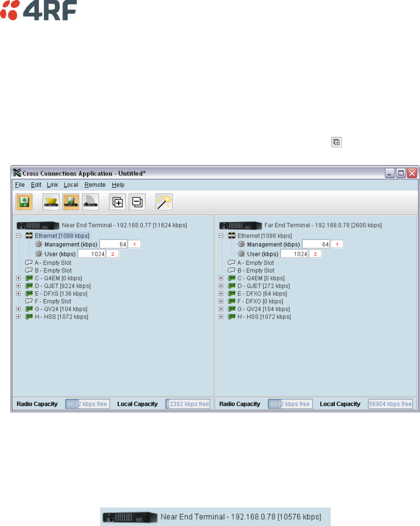The image size is (420, 526).
Task: Minimize the Cross Connections Application window
Action: (x=390, y=173)
